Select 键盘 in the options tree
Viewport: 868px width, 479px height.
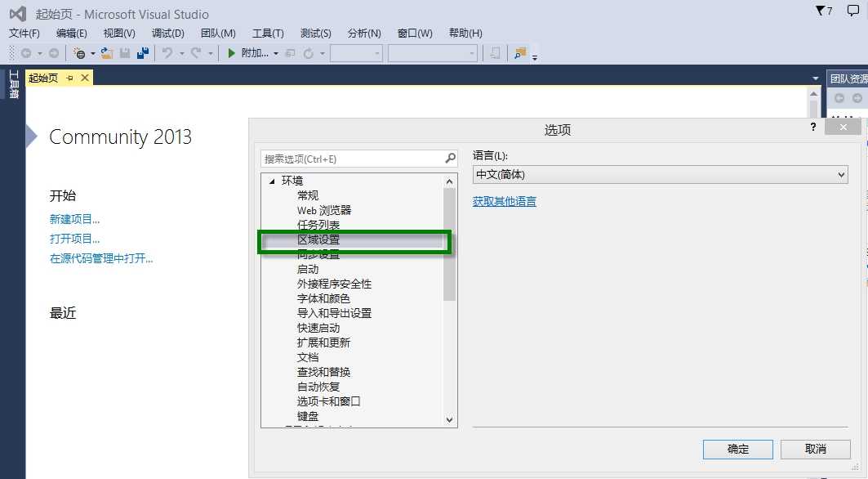308,416
